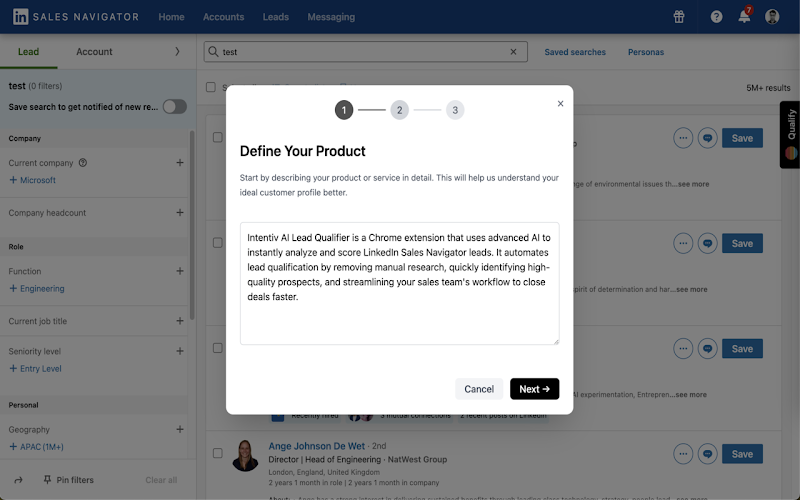800x500 pixels.
Task: Close the Define Your Product dialog
Action: (560, 104)
